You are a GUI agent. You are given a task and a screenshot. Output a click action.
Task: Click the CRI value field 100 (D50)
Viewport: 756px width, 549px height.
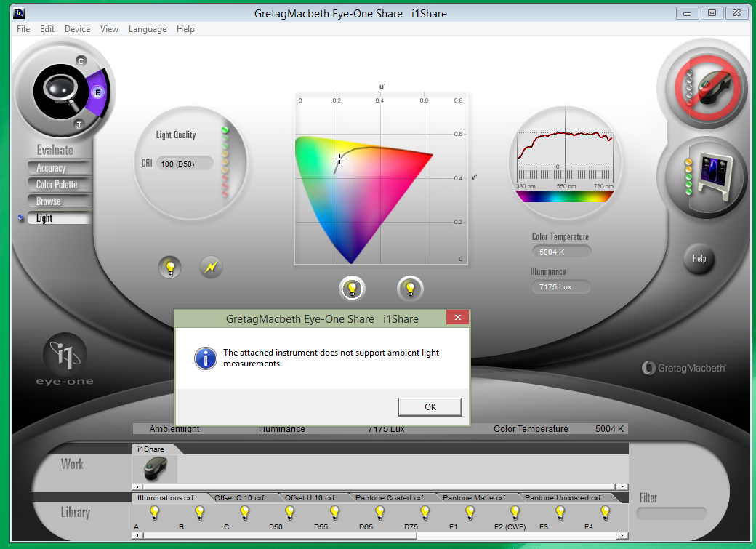click(x=185, y=164)
